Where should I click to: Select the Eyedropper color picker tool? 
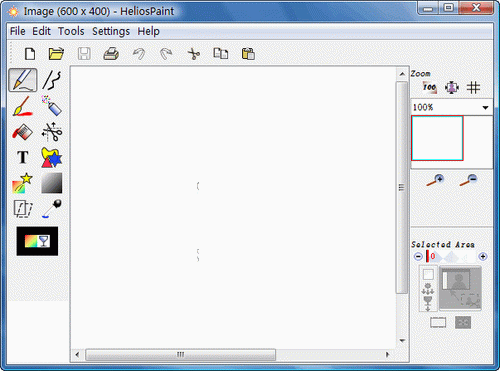pyautogui.click(x=52, y=208)
